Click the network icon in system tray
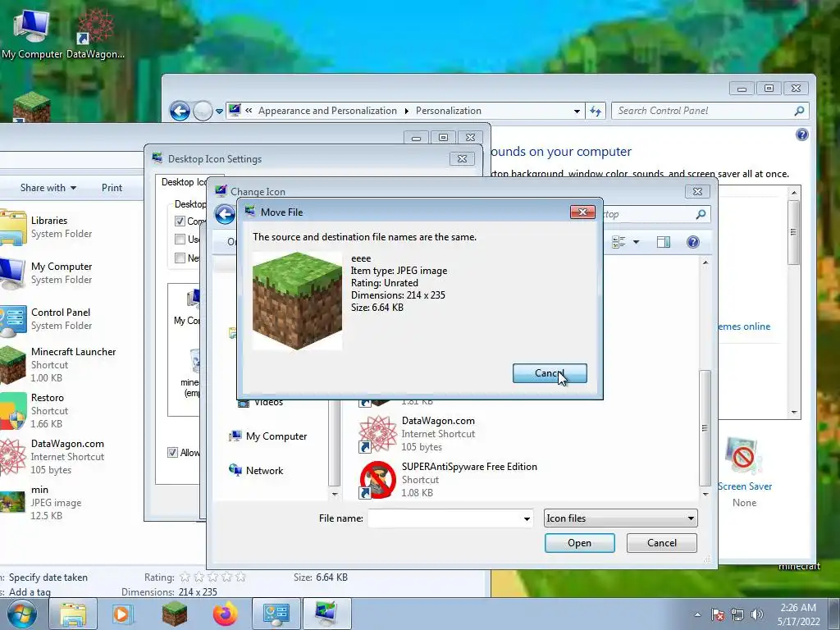Screen dimensions: 840x630 pyautogui.click(x=737, y=614)
